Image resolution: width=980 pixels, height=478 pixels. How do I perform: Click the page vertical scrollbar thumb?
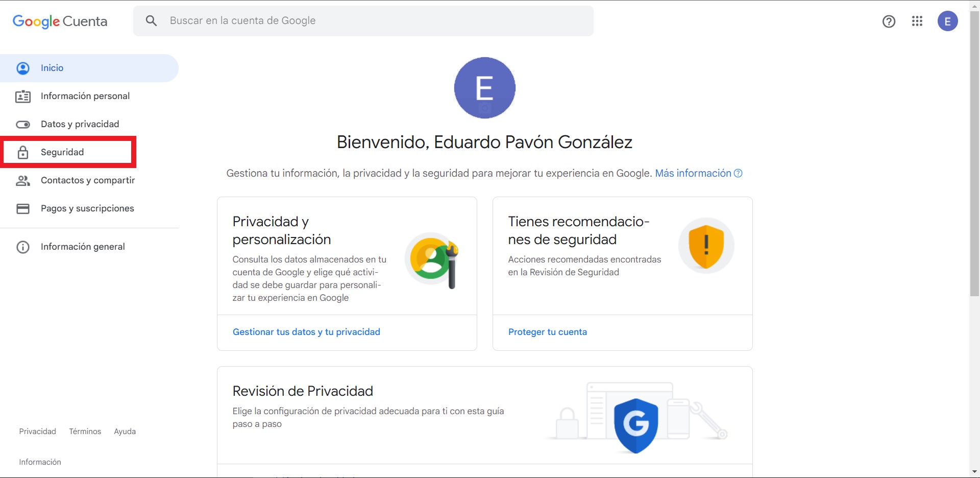974,153
